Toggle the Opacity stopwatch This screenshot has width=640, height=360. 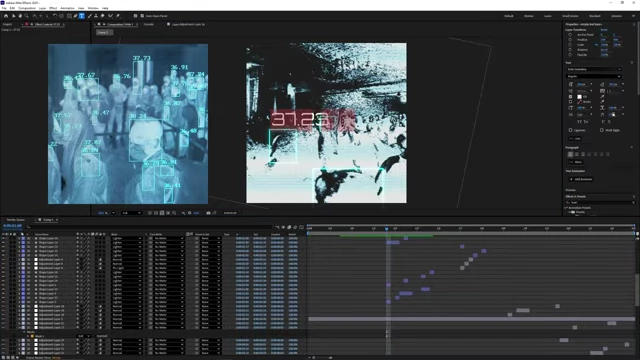tap(570, 55)
